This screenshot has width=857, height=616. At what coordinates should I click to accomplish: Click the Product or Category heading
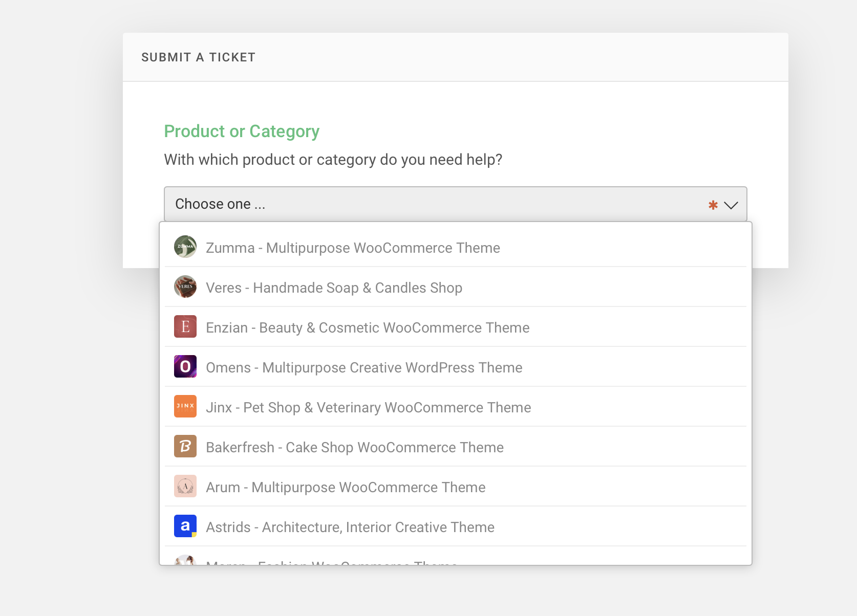242,131
